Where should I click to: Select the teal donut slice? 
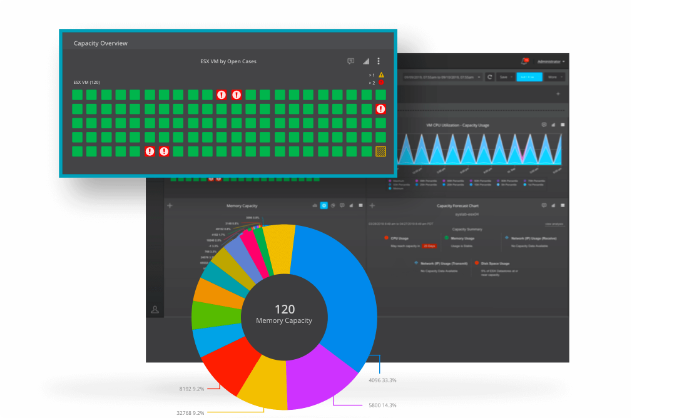[224, 278]
